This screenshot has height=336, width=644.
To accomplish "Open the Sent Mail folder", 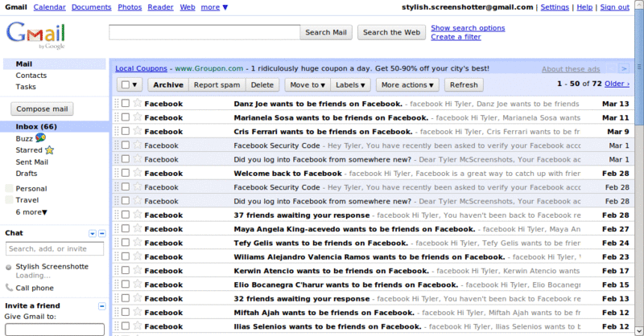I will (31, 162).
